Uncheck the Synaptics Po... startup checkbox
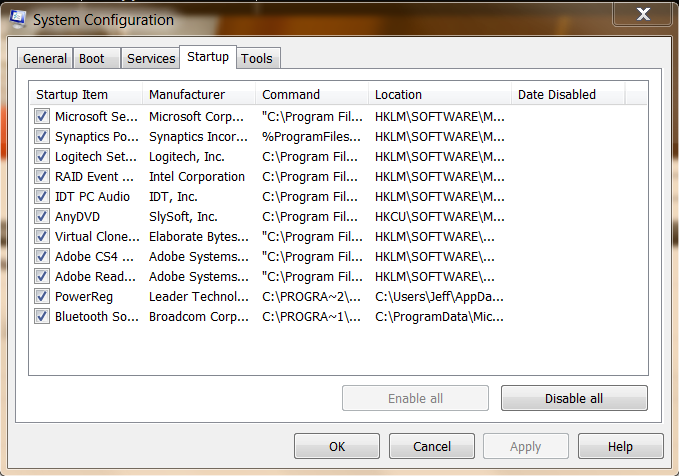679x476 pixels. pyautogui.click(x=42, y=136)
